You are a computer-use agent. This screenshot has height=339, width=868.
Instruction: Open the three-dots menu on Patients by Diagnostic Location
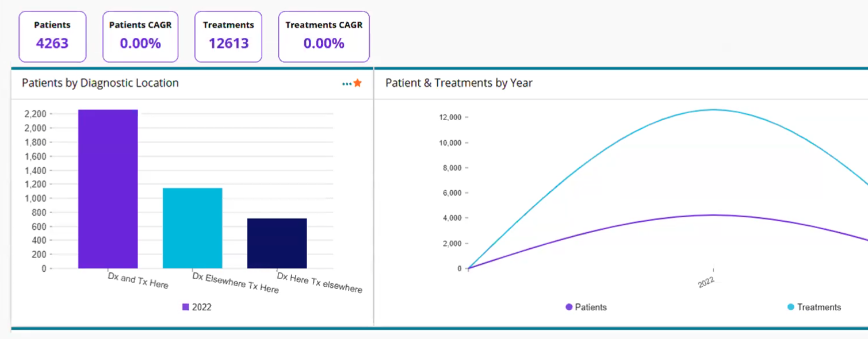point(346,84)
